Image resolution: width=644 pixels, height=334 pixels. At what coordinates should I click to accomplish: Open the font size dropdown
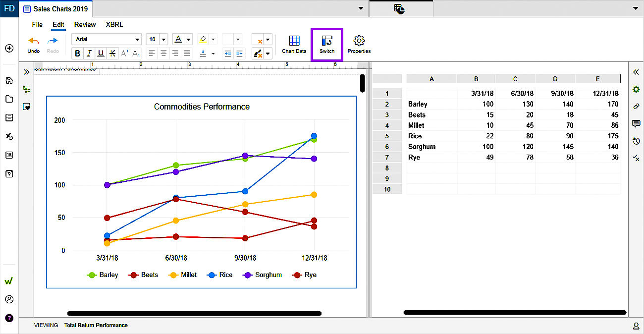(163, 40)
